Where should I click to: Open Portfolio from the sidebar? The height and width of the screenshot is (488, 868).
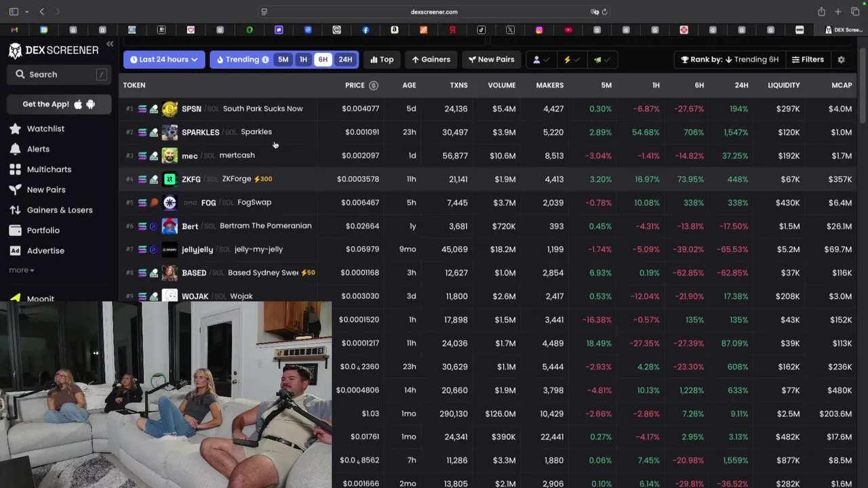(x=43, y=230)
